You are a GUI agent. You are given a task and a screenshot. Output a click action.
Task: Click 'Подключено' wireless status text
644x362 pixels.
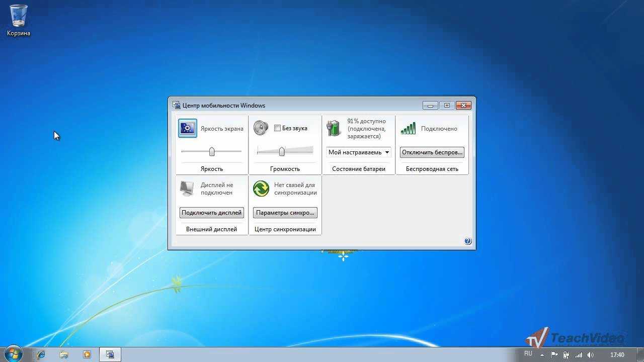pyautogui.click(x=439, y=129)
